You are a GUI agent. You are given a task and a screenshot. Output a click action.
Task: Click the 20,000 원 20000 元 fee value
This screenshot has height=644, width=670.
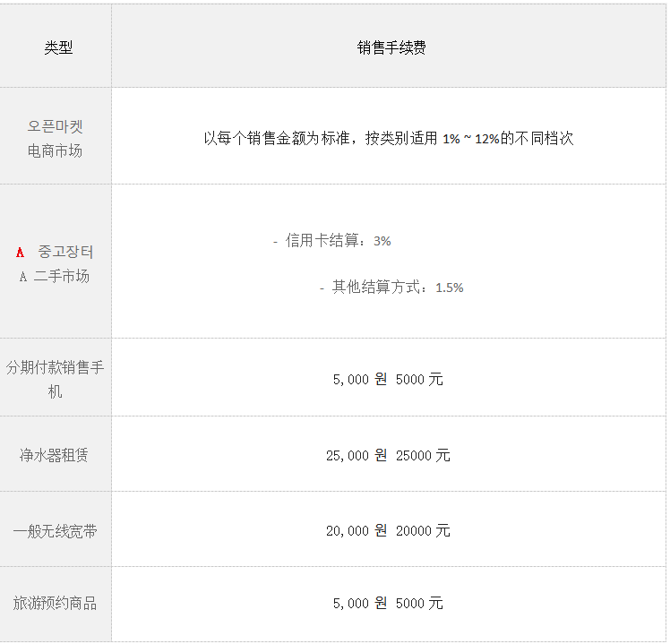tap(388, 531)
